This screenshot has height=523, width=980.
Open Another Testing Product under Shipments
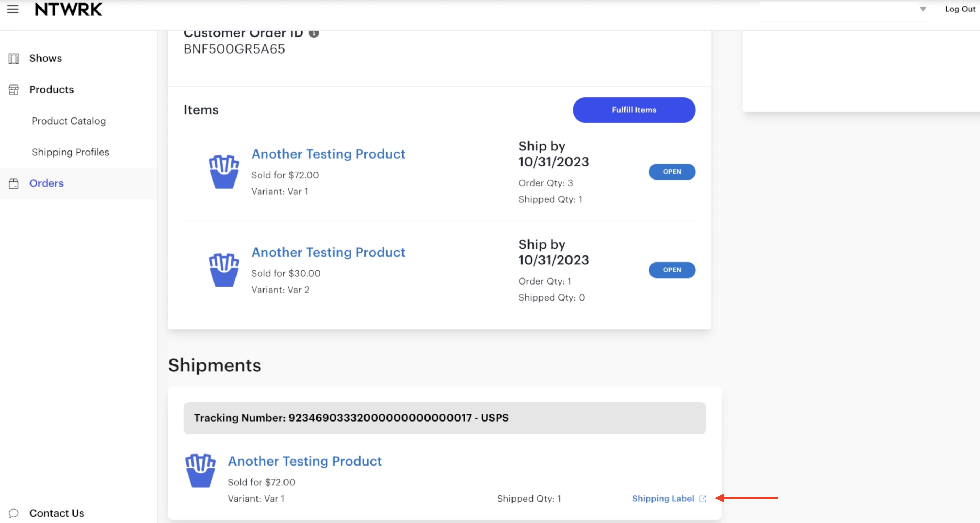tap(304, 461)
